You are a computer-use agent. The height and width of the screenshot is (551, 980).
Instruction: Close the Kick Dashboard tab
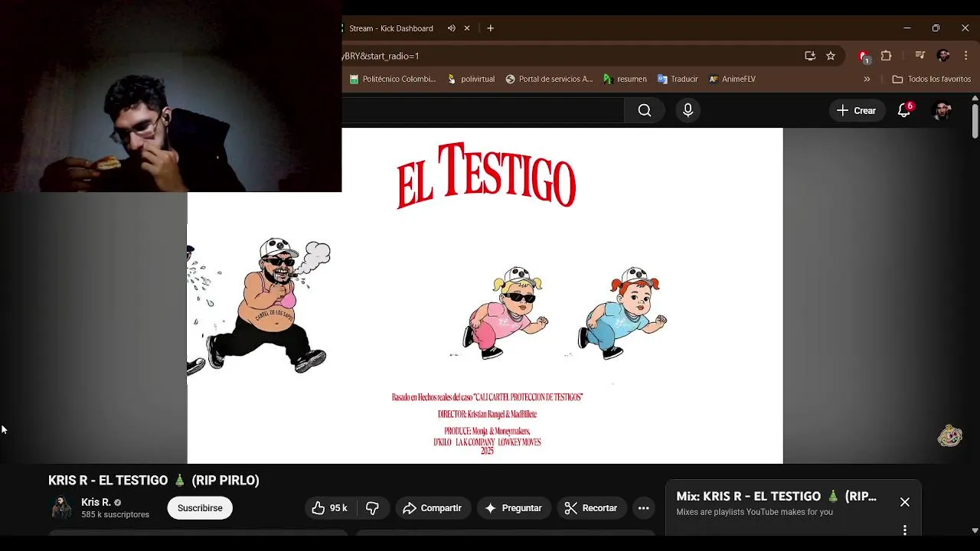[467, 28]
